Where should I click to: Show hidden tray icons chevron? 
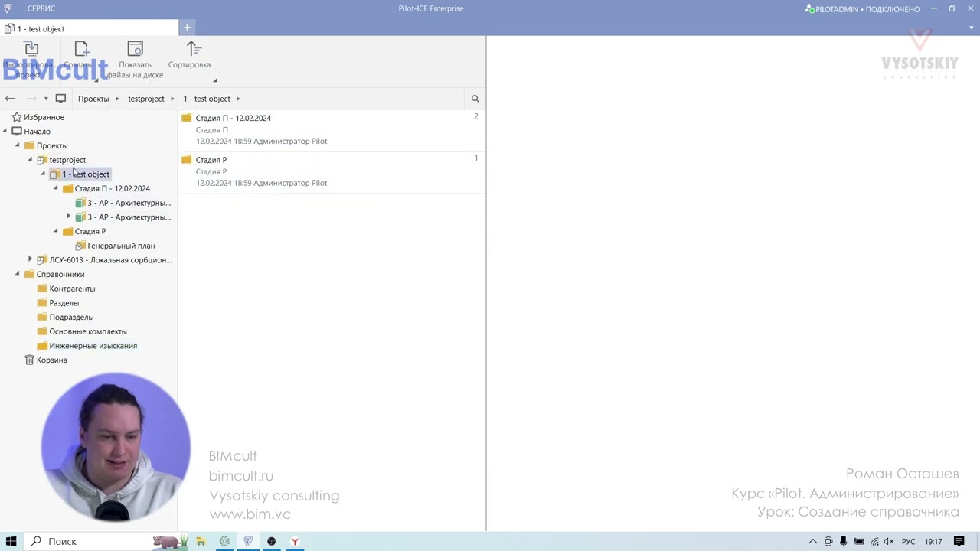tap(813, 541)
